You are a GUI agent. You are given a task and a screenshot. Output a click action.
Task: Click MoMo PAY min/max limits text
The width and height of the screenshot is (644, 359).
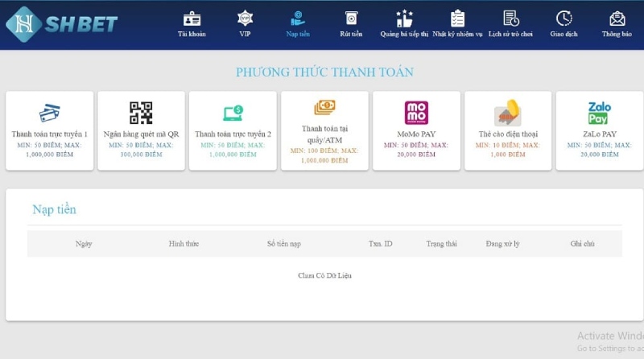pos(416,150)
